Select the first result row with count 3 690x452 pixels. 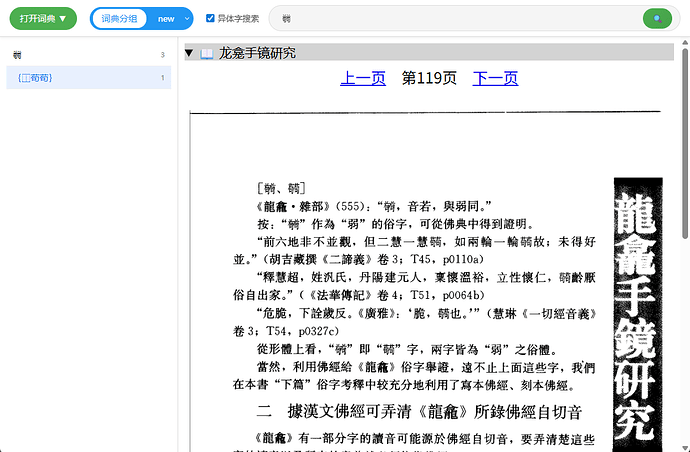point(88,55)
